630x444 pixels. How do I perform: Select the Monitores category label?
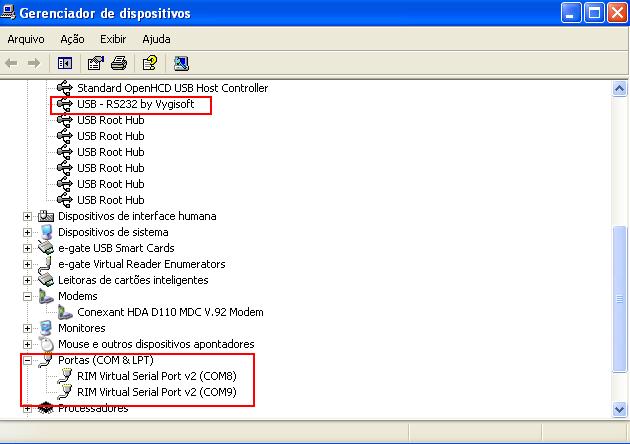pyautogui.click(x=82, y=328)
